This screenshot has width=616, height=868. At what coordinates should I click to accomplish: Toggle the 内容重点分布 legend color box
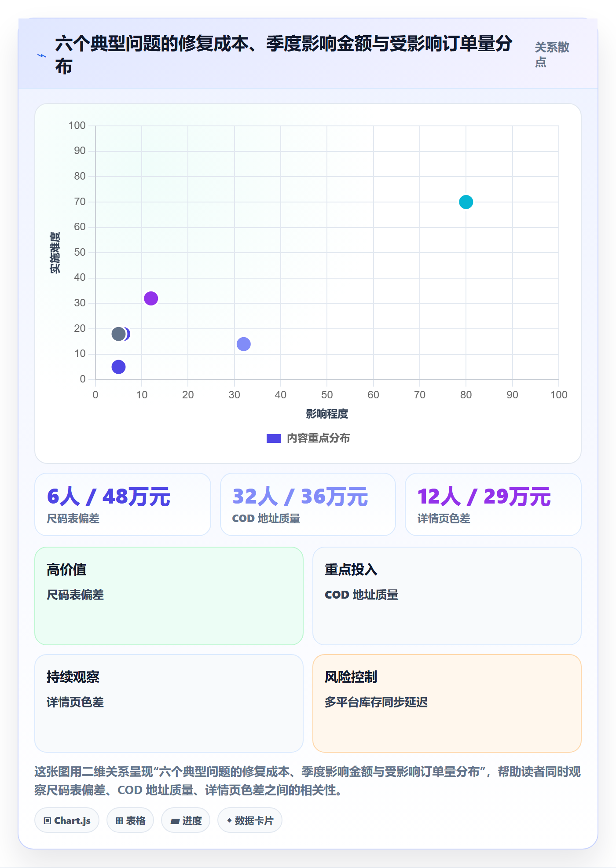[x=273, y=438]
